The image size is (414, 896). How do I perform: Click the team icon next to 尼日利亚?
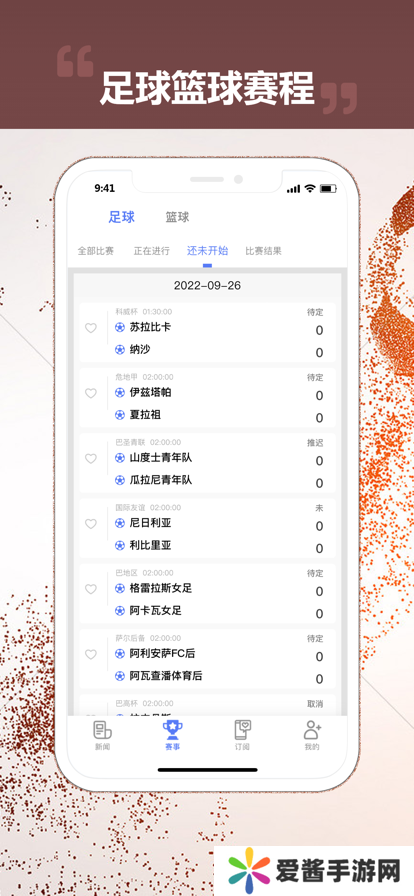[x=120, y=523]
